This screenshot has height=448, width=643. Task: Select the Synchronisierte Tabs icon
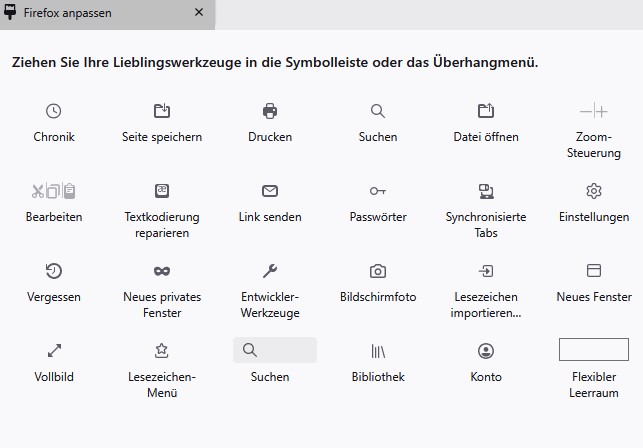pyautogui.click(x=486, y=191)
